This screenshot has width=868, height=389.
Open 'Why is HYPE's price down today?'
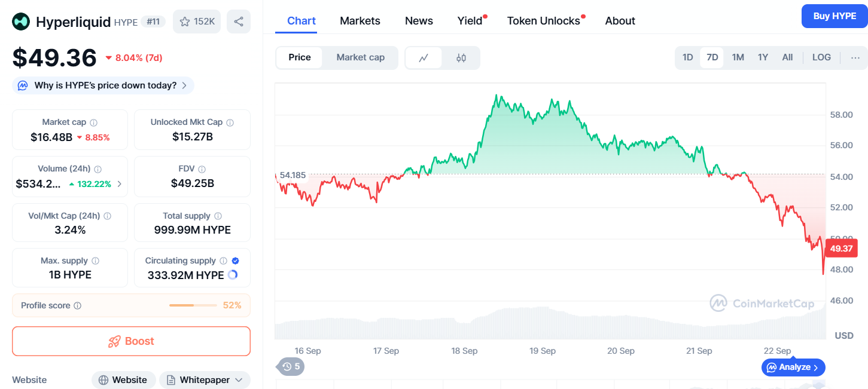pyautogui.click(x=103, y=85)
